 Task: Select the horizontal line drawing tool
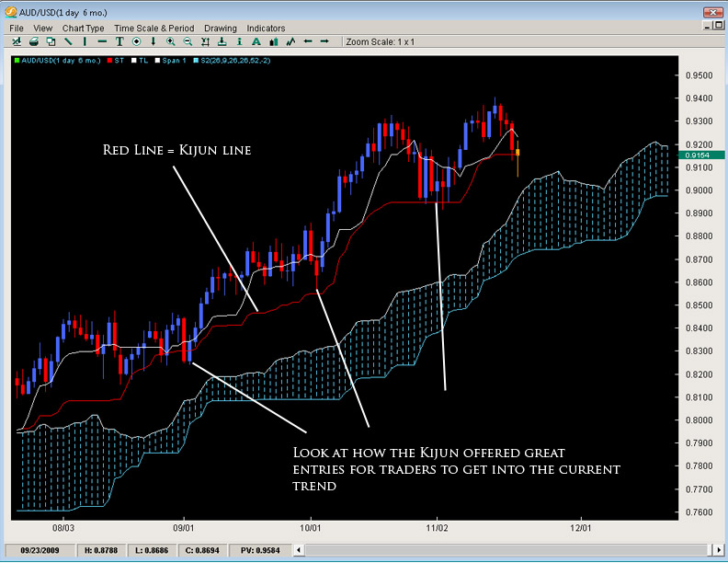102,41
